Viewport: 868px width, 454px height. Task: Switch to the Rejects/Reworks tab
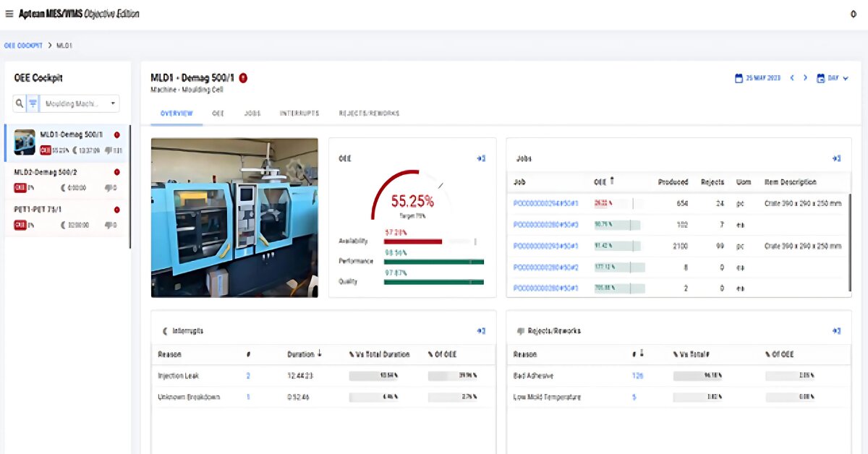[x=369, y=113]
